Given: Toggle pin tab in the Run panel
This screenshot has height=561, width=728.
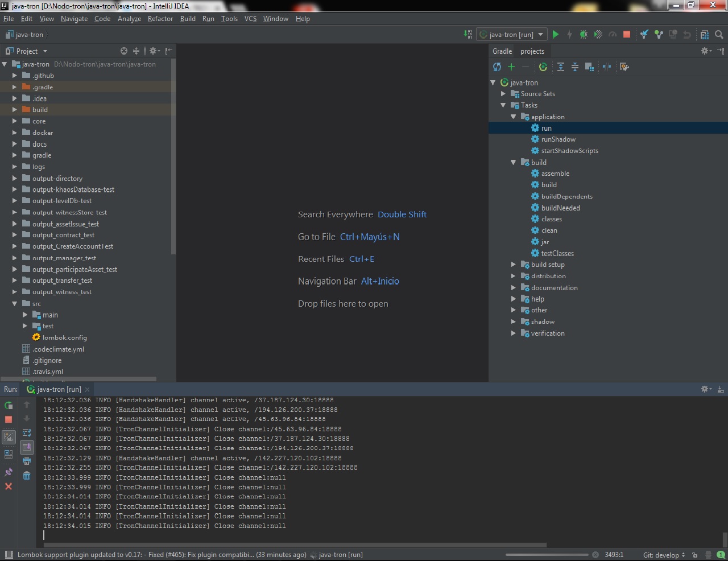Looking at the screenshot, I should 9,472.
